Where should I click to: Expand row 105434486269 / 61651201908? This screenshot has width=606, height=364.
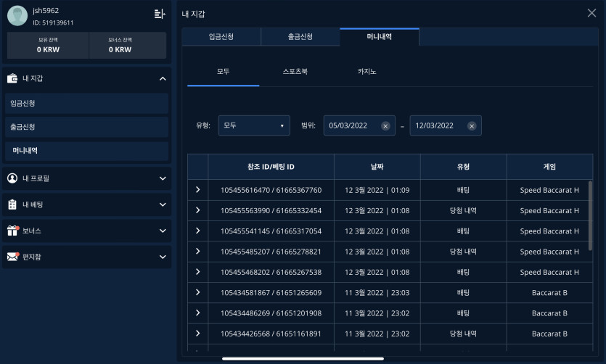pos(198,313)
